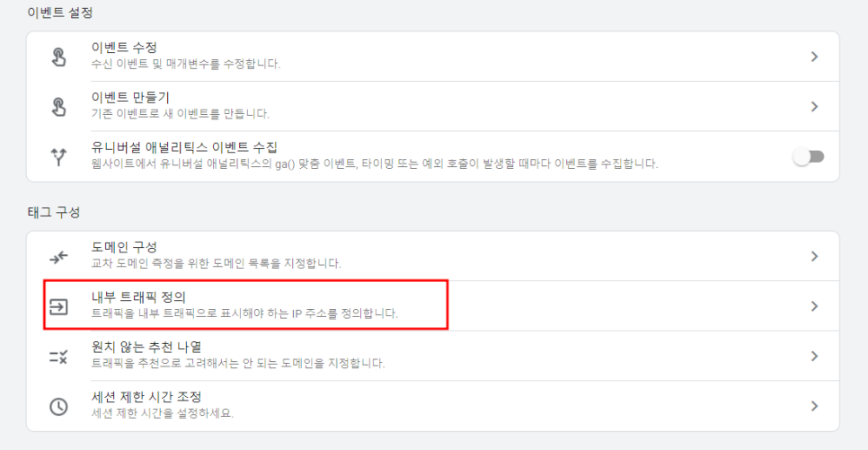Click the touch icon beside 이벤트 만들기

tap(58, 106)
